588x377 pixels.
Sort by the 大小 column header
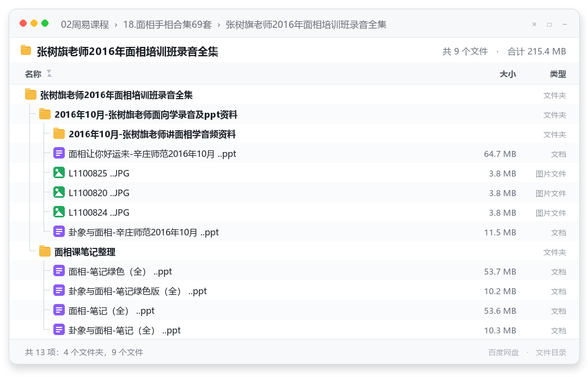pos(508,74)
